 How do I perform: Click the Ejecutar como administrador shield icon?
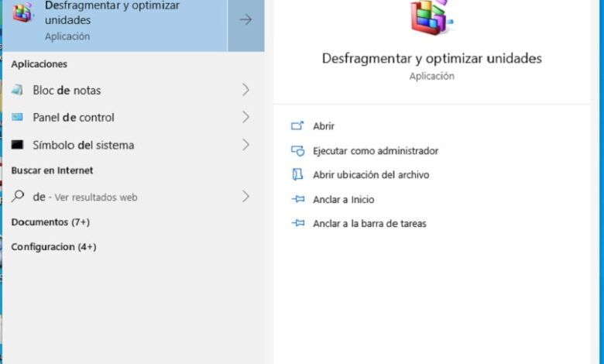click(297, 150)
